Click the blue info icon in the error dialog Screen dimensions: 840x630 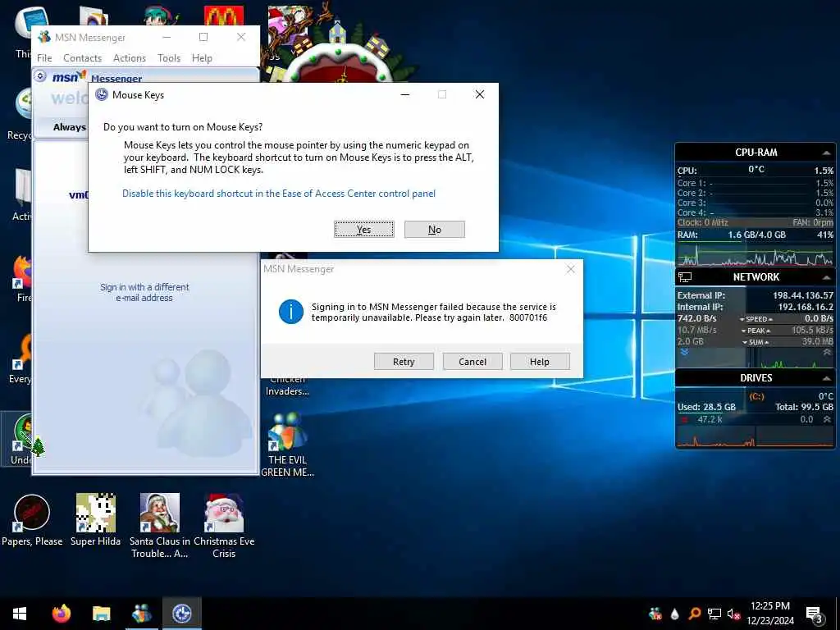coord(291,312)
